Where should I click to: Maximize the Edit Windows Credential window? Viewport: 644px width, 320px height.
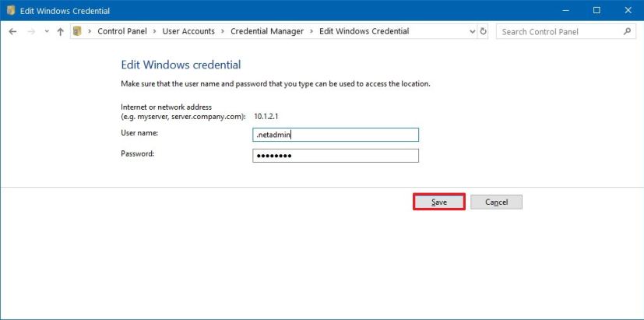pyautogui.click(x=596, y=11)
